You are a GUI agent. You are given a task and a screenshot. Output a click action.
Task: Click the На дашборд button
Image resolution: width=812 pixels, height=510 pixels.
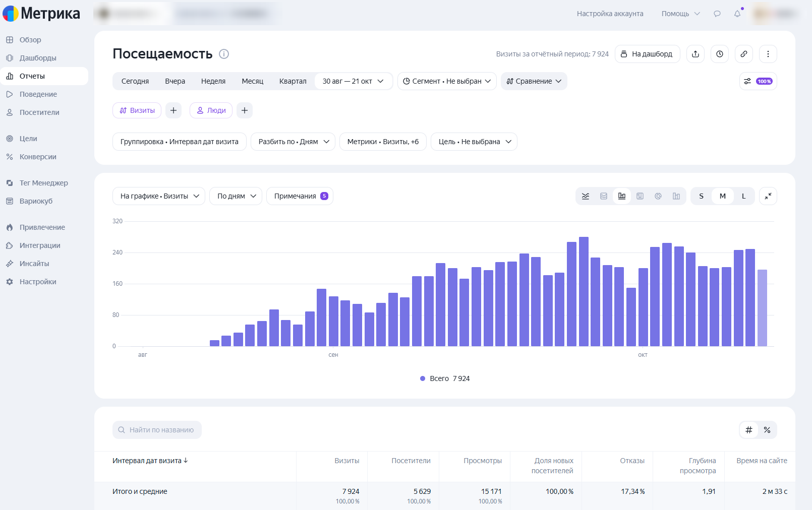point(648,54)
